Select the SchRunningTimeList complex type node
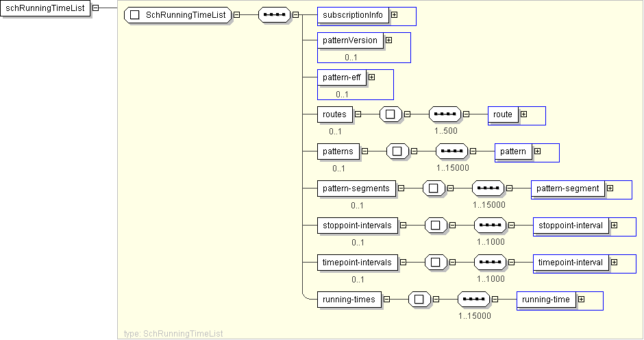The width and height of the screenshot is (644, 340). [178, 14]
